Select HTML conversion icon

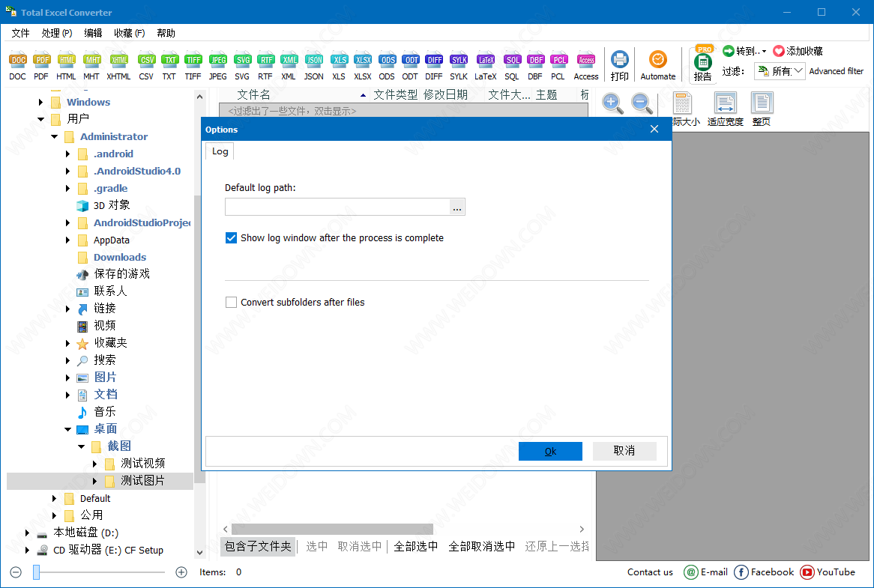click(x=66, y=66)
